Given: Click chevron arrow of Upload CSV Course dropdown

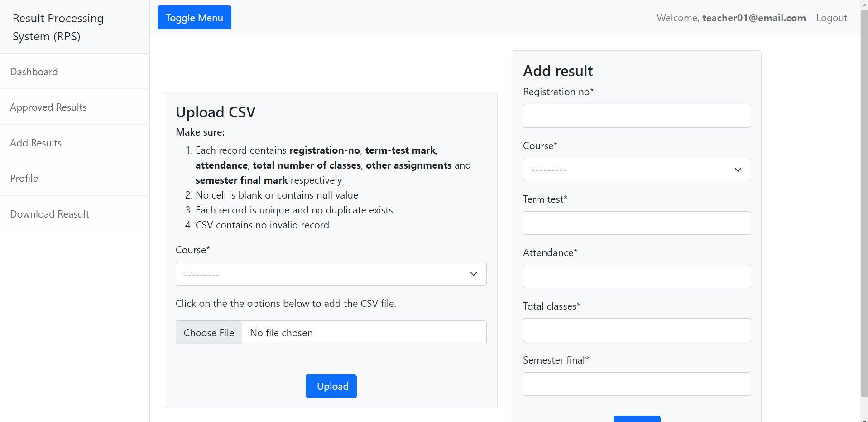Looking at the screenshot, I should tap(474, 274).
